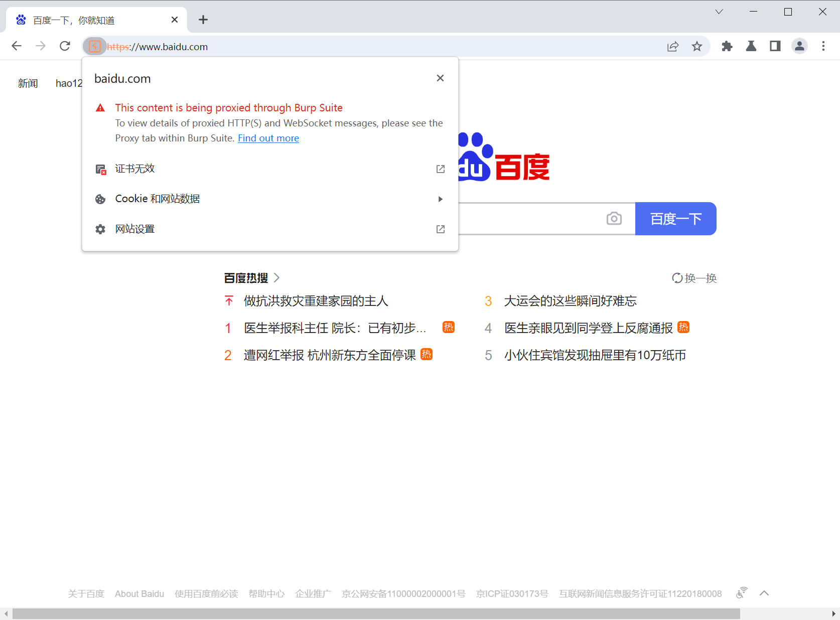The image size is (840, 620).
Task: Expand the 百度热搜 chevron
Action: click(277, 278)
